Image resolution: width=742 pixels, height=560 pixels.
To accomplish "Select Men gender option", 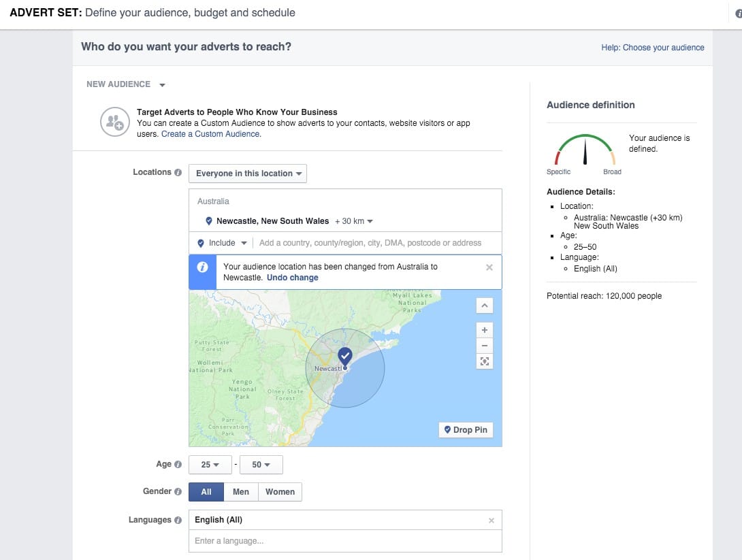I will coord(241,492).
